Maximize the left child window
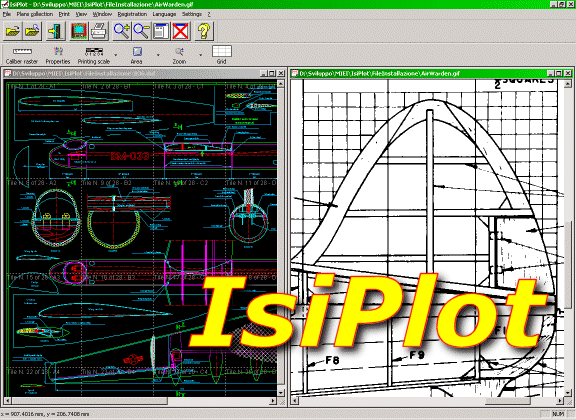Image resolution: width=576 pixels, height=420 pixels. [272, 73]
